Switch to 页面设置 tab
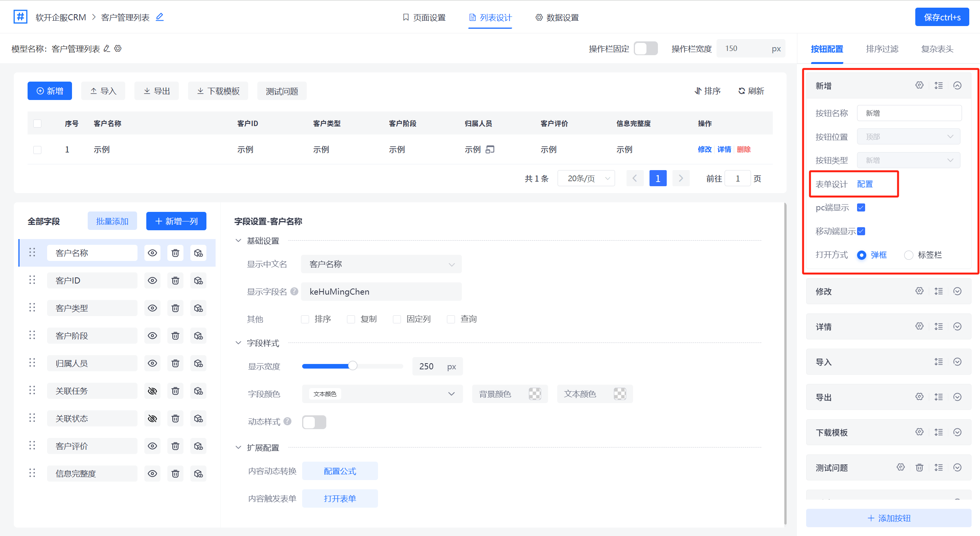 pos(424,18)
